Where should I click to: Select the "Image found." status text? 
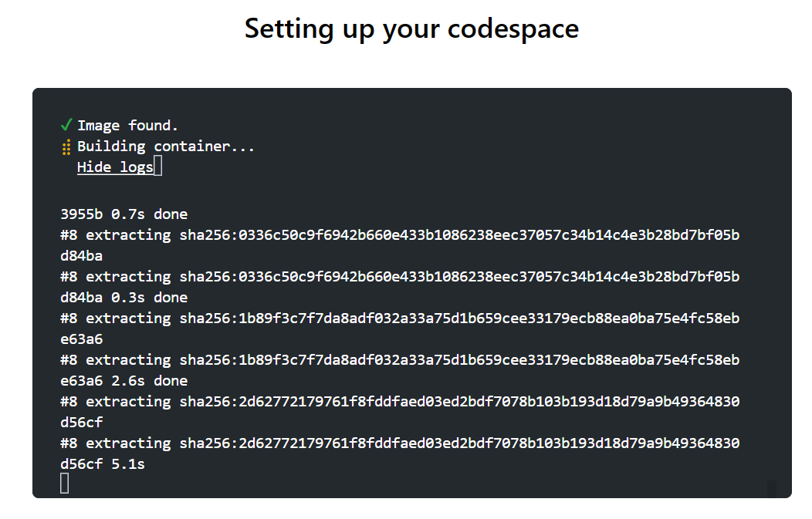[x=128, y=126]
